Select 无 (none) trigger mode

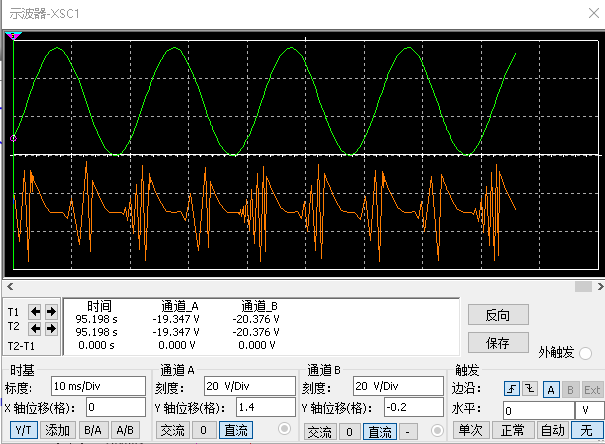pyautogui.click(x=587, y=430)
